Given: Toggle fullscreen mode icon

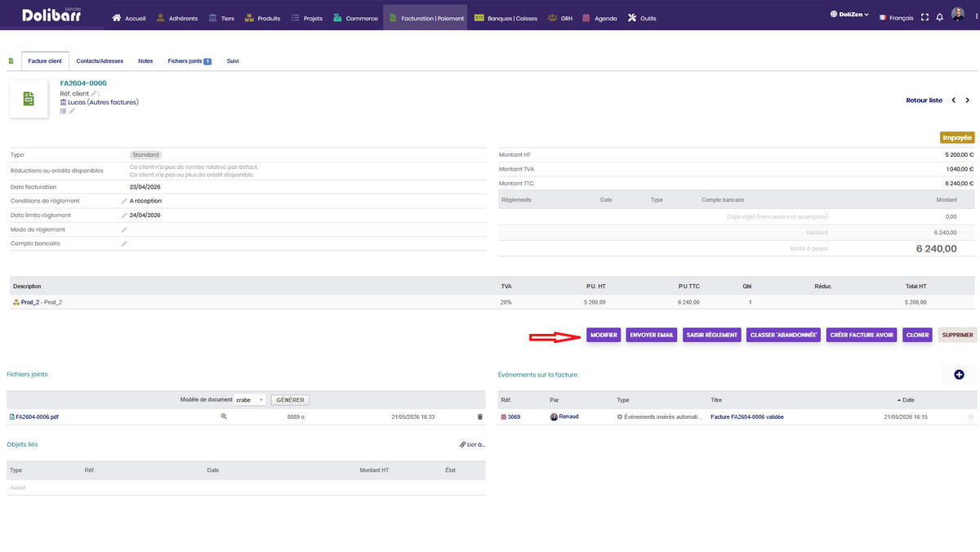Looking at the screenshot, I should [924, 17].
